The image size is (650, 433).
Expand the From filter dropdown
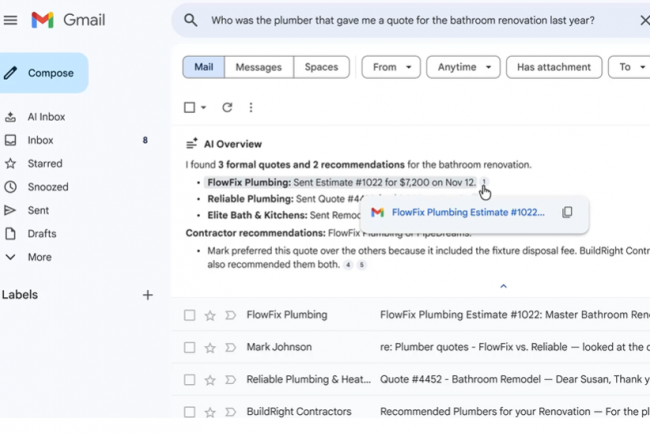click(x=390, y=67)
